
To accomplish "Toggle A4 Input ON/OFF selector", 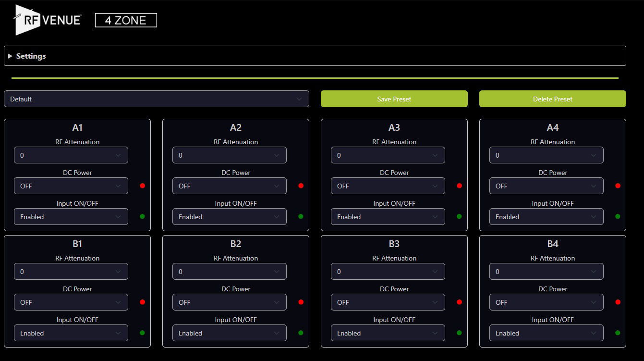I will coord(547,217).
